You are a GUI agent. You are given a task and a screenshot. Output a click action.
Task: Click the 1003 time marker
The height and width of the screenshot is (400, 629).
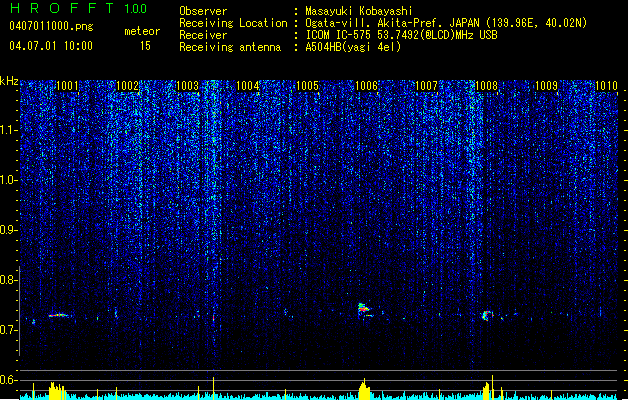(x=187, y=85)
